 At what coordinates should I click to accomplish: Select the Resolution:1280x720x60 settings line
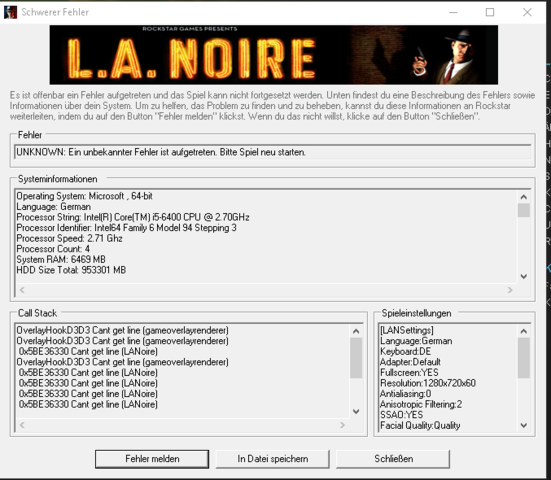(428, 383)
